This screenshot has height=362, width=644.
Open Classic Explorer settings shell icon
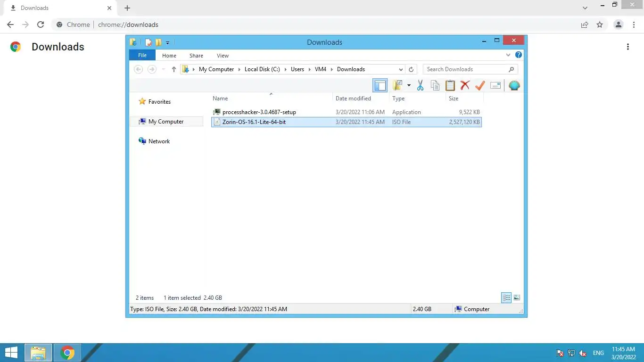pyautogui.click(x=514, y=85)
